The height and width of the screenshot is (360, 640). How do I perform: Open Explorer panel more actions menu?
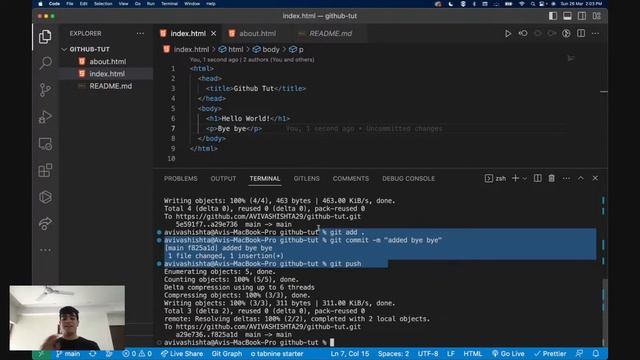click(140, 33)
